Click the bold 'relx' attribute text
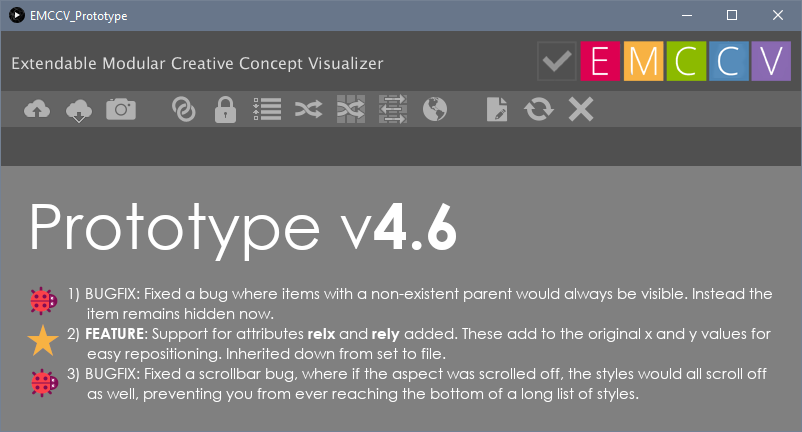The image size is (802, 432). 321,334
